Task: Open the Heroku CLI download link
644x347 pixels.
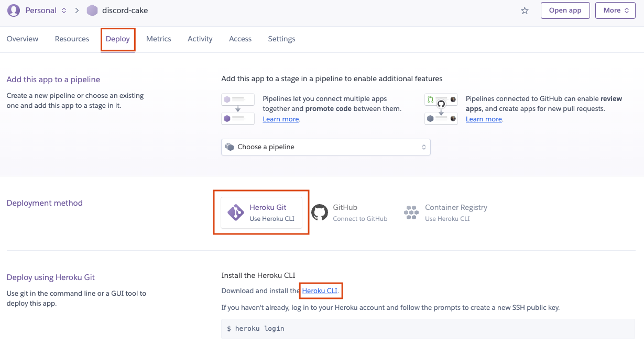Action: (x=320, y=290)
